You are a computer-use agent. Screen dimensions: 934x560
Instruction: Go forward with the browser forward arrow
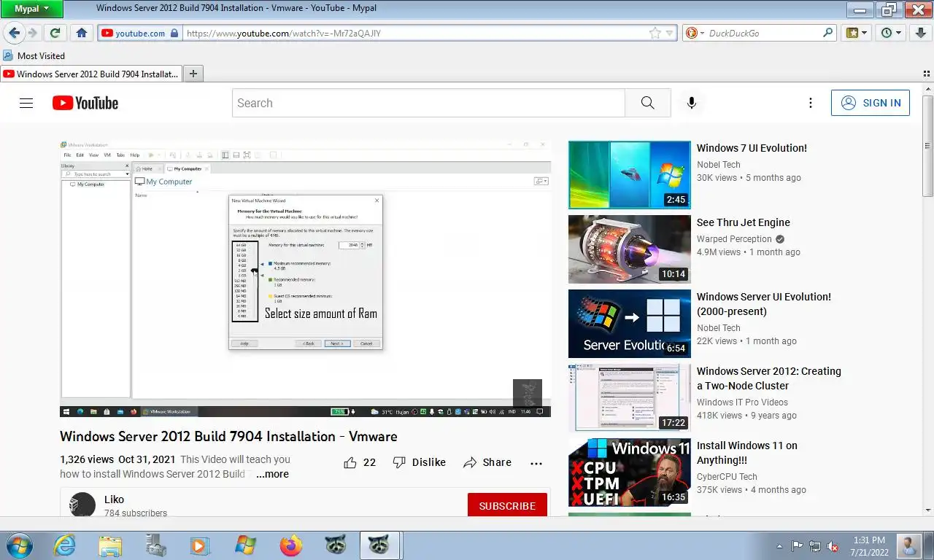click(x=33, y=33)
